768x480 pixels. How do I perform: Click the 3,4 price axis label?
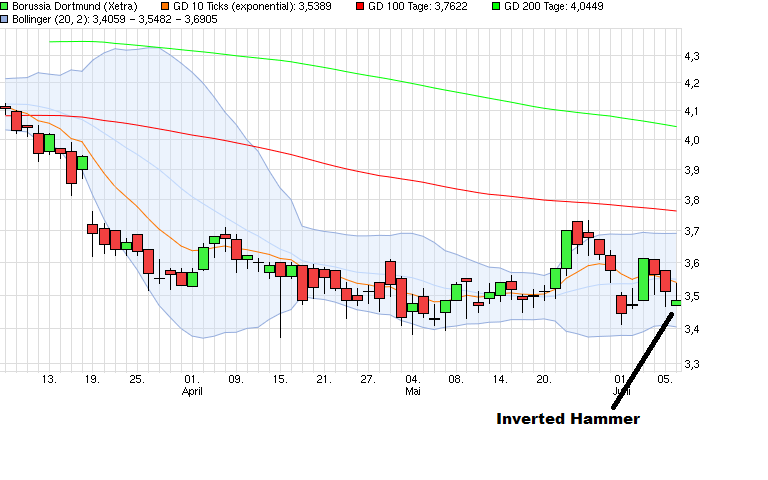(692, 330)
